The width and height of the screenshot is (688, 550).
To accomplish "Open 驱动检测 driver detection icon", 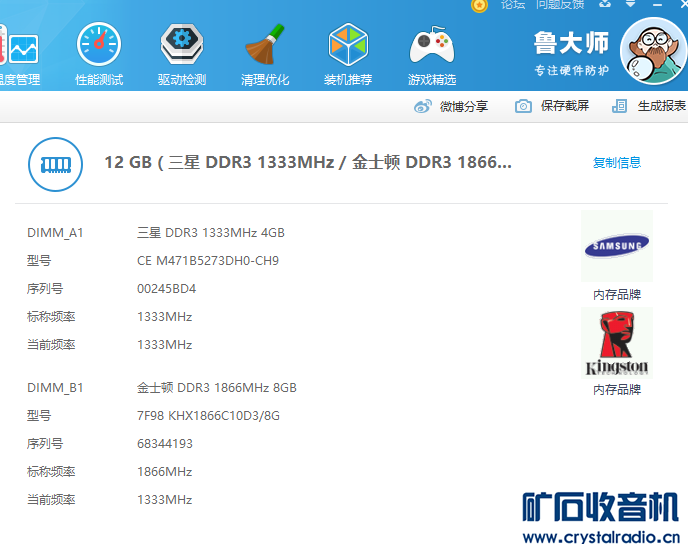I will 182,44.
